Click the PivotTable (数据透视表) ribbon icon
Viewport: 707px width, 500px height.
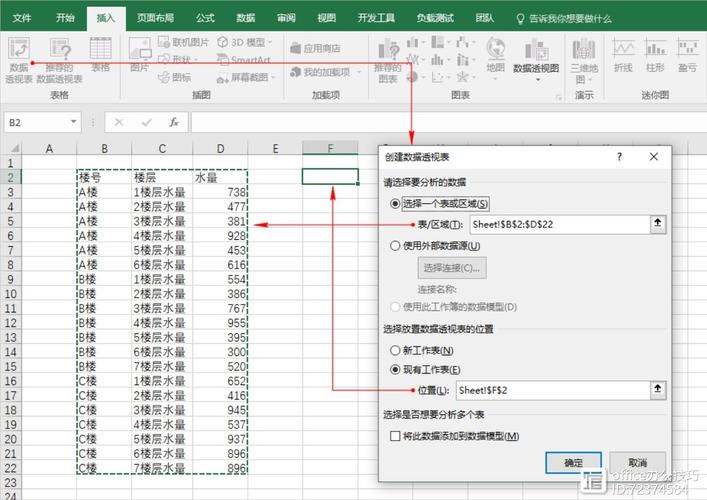pos(19,61)
